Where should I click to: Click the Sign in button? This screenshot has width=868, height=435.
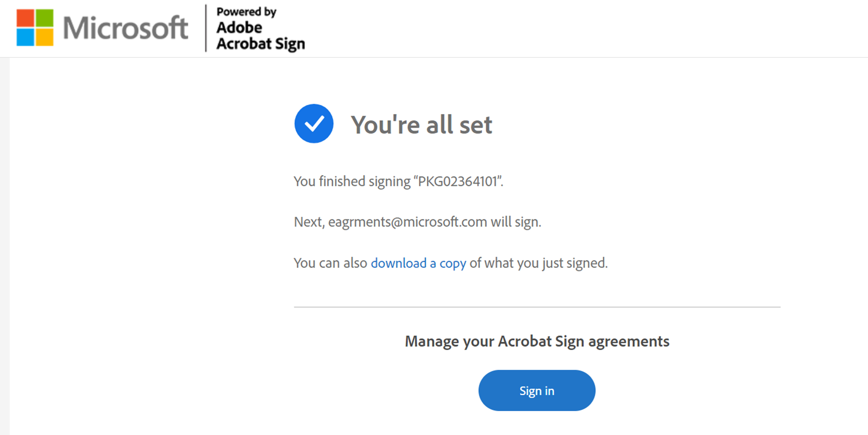tap(537, 391)
